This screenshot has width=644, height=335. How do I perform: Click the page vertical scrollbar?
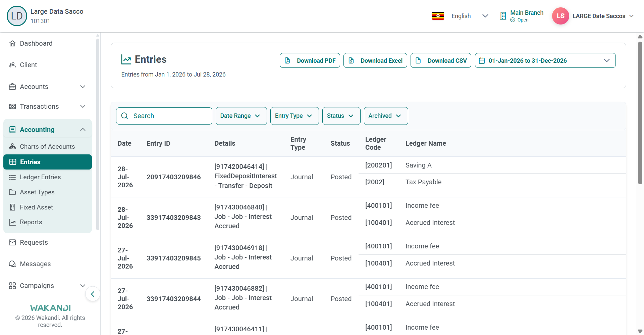[640, 112]
